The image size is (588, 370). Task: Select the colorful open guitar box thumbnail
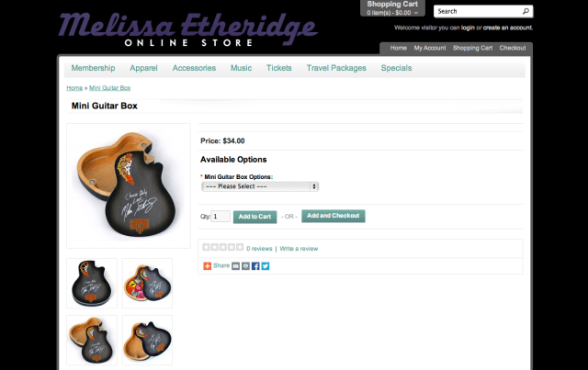coord(147,283)
